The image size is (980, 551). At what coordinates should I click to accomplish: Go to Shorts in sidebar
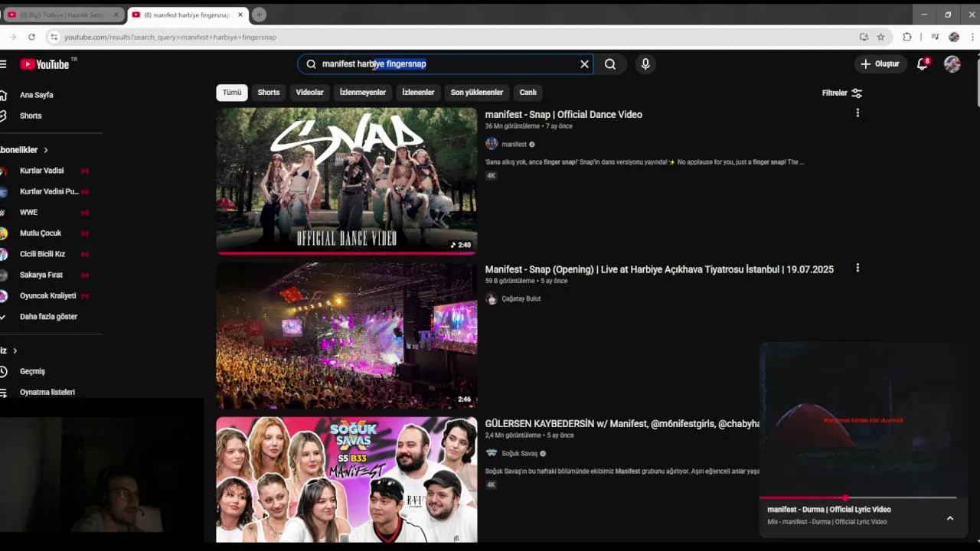31,116
